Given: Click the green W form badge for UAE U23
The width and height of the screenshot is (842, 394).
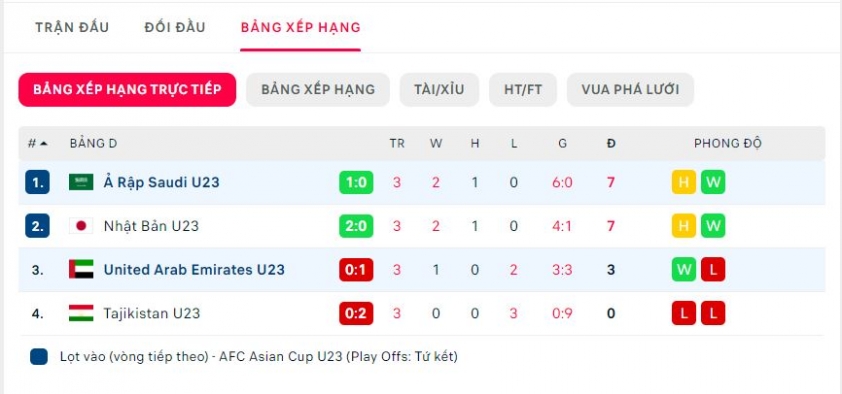Looking at the screenshot, I should click(x=684, y=269).
